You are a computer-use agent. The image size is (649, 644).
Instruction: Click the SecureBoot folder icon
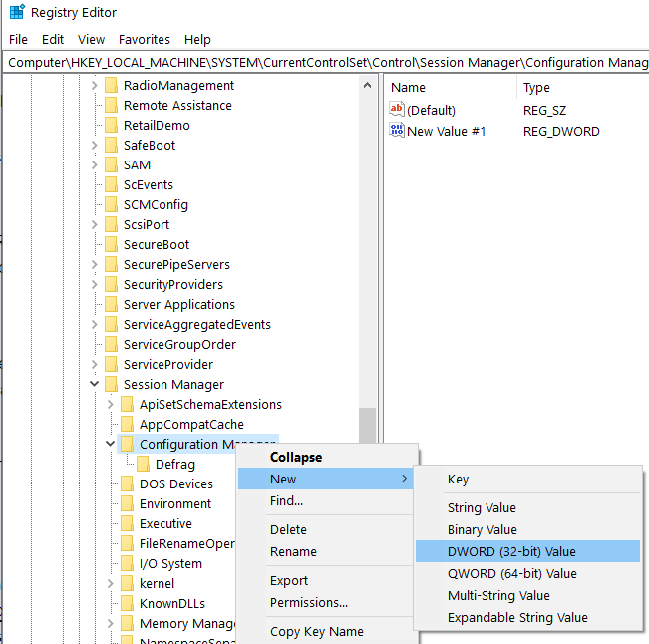pyautogui.click(x=111, y=244)
